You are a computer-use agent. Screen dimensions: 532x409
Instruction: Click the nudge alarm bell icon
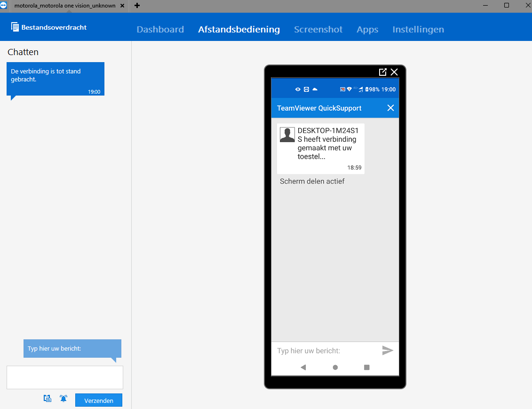tap(64, 399)
